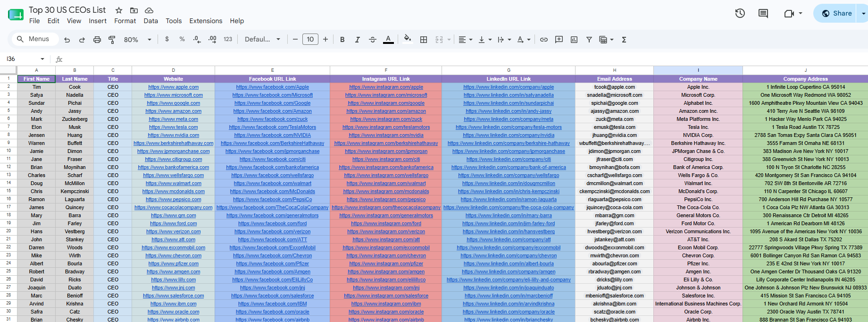Screen dimensions: 868x322
Task: Toggle bold formatting
Action: click(342, 40)
